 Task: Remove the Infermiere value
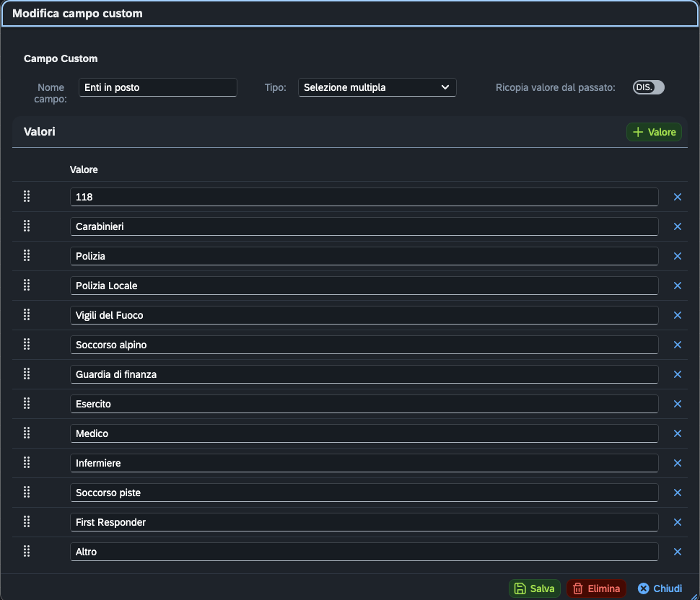677,463
